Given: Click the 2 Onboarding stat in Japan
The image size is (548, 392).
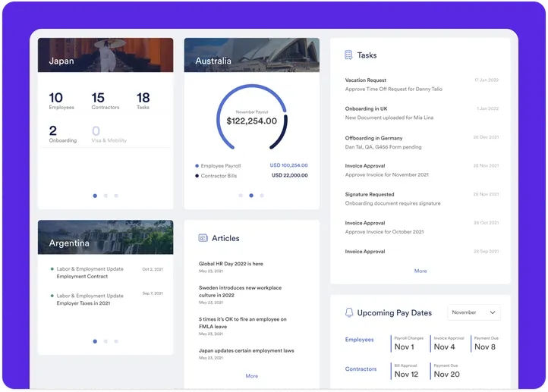Looking at the screenshot, I should pyautogui.click(x=62, y=134).
